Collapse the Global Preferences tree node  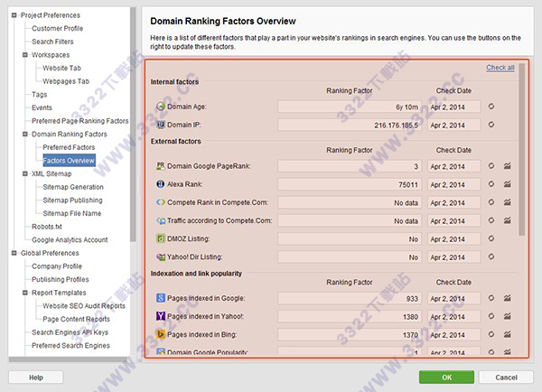14,253
